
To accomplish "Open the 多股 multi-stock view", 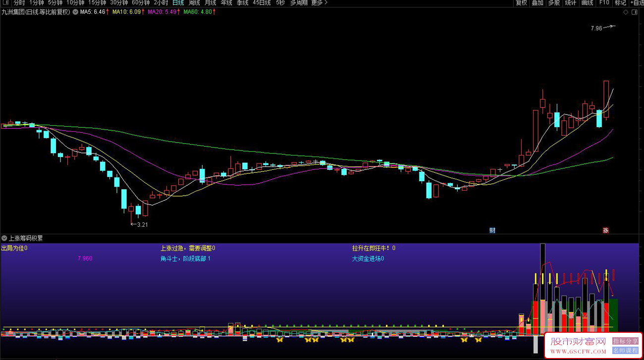I will pyautogui.click(x=554, y=3).
